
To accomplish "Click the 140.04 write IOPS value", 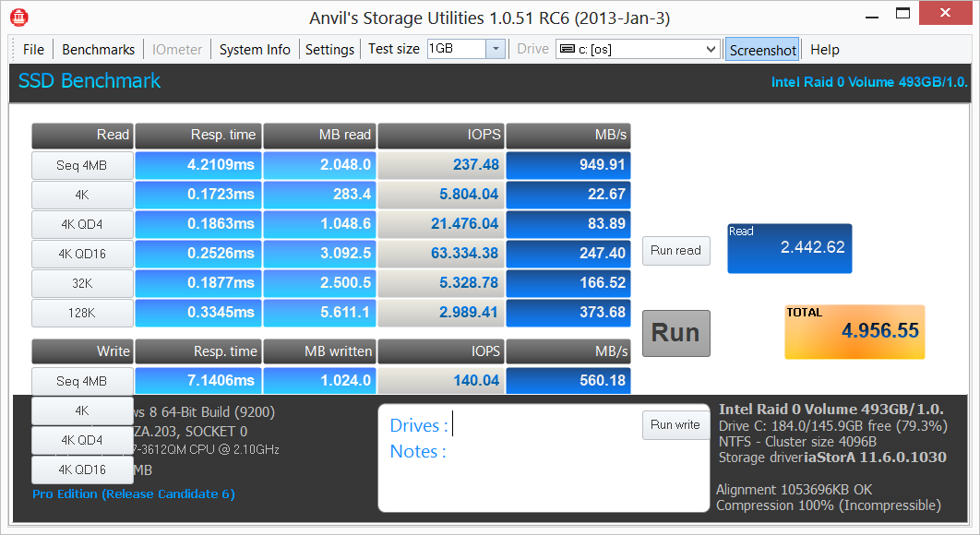I will [x=441, y=381].
